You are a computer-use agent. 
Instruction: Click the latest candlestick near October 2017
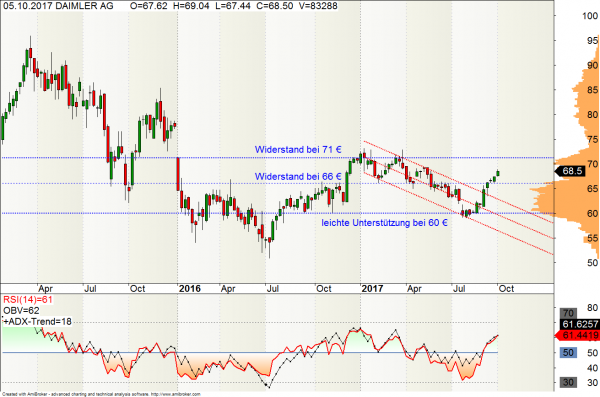(498, 173)
